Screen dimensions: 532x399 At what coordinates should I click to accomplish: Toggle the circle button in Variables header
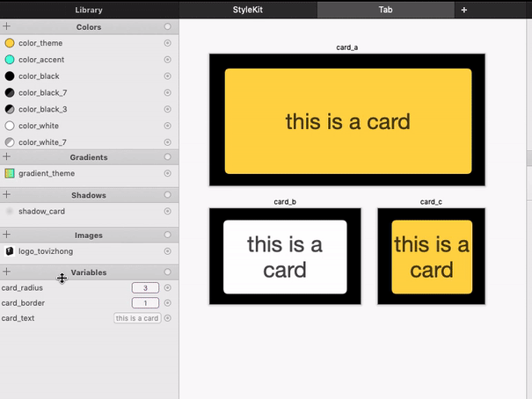167,272
